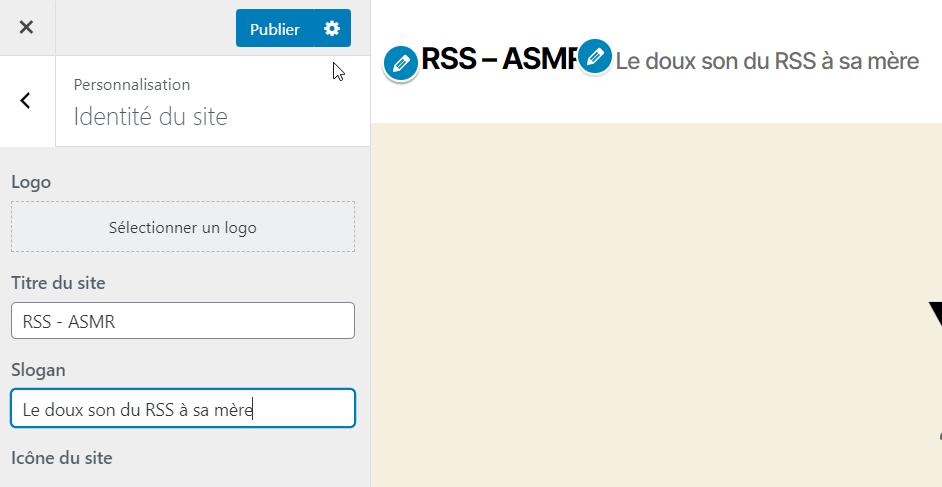Focus the Titre du site text field

click(183, 321)
